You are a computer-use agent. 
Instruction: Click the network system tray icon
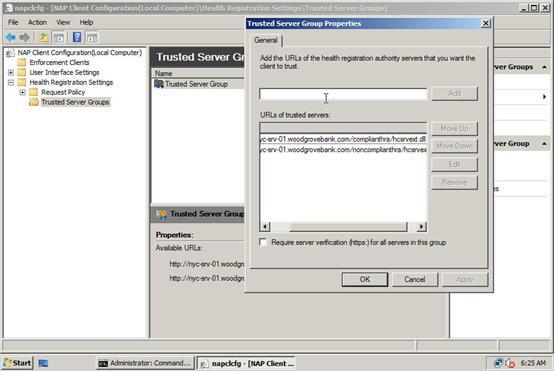tap(499, 363)
